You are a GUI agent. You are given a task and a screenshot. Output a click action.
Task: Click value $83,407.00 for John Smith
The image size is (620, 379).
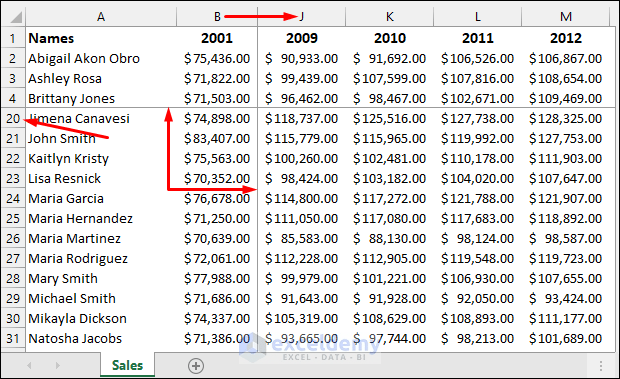[217, 138]
